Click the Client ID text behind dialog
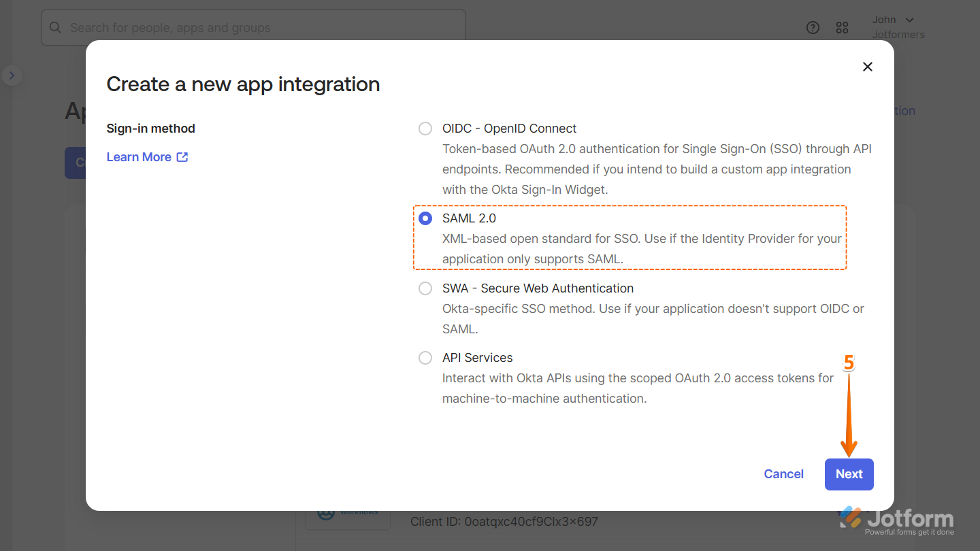 (x=504, y=522)
